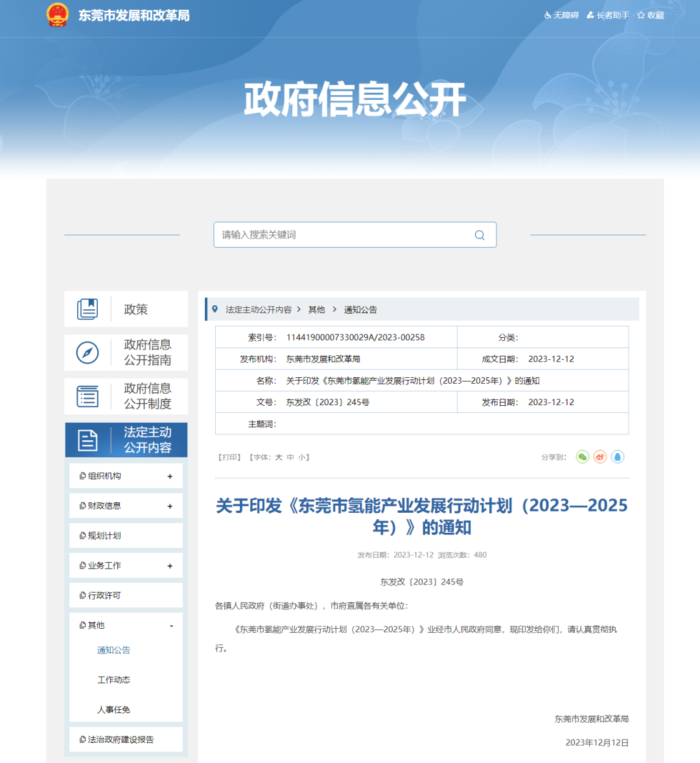The height and width of the screenshot is (763, 700).
Task: Open the 通知公告 sidebar menu item
Action: click(113, 650)
